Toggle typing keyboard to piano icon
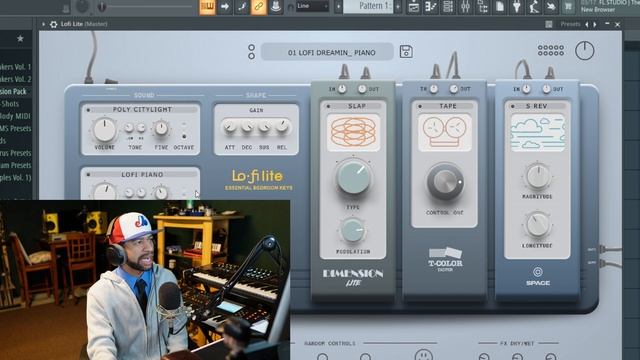Screen dimensions: 640x360 point(207,7)
